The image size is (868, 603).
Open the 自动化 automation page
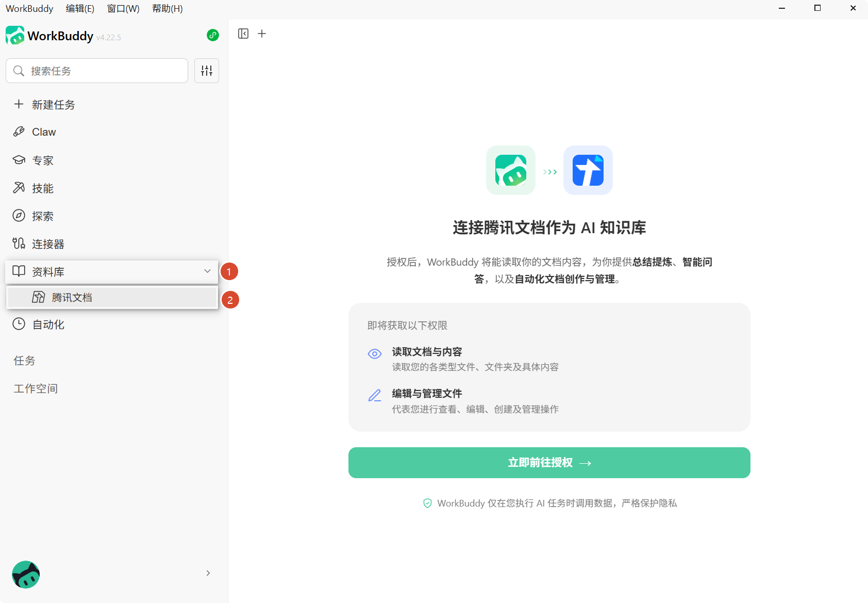pyautogui.click(x=112, y=324)
